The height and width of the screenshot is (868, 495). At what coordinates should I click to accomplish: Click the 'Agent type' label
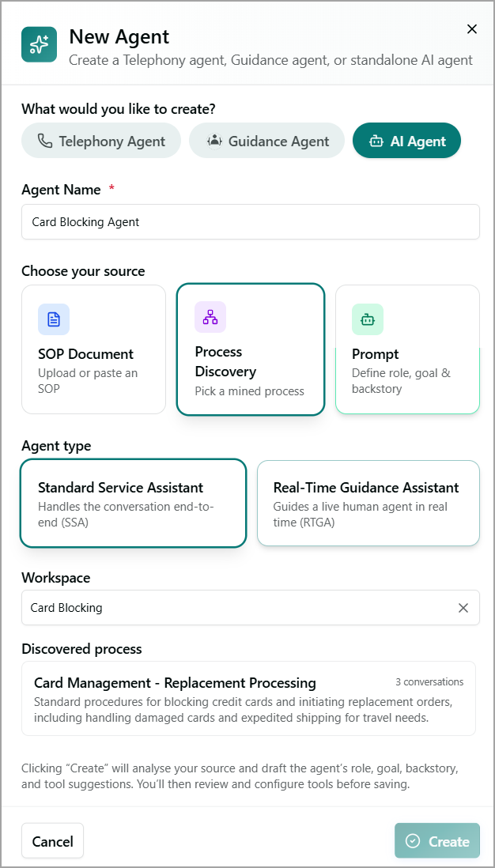tap(56, 446)
